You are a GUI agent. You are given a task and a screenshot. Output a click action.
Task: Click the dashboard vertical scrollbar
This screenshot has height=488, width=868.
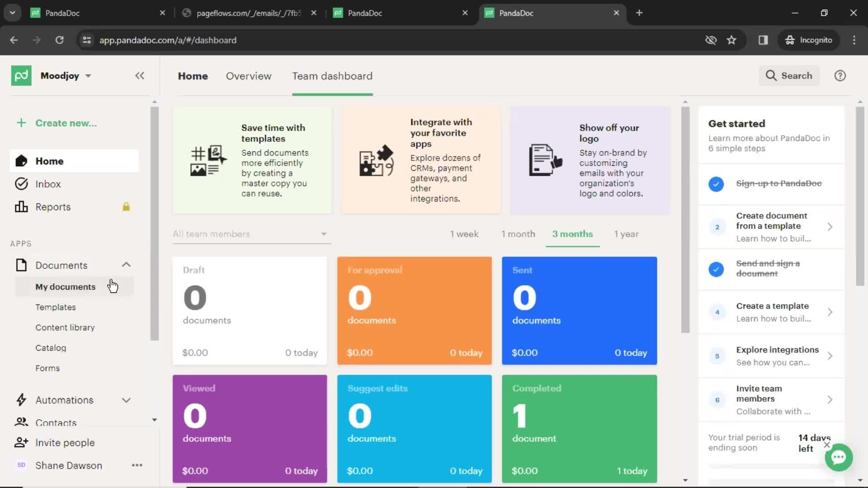coord(685,220)
